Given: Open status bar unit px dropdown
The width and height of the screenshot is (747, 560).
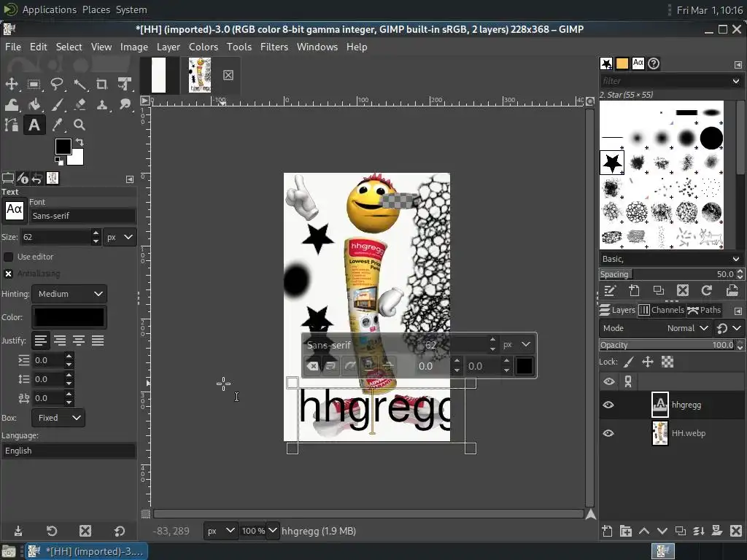Looking at the screenshot, I should [x=220, y=531].
